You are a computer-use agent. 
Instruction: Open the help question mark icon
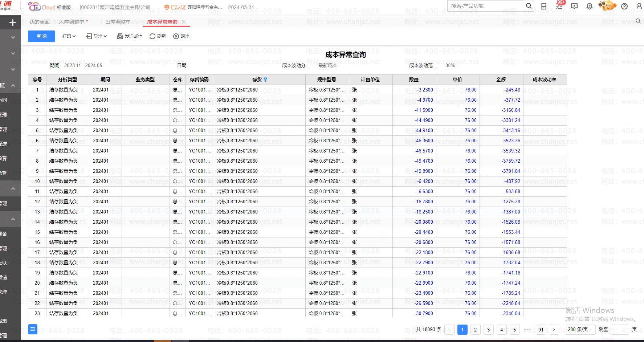(624, 6)
